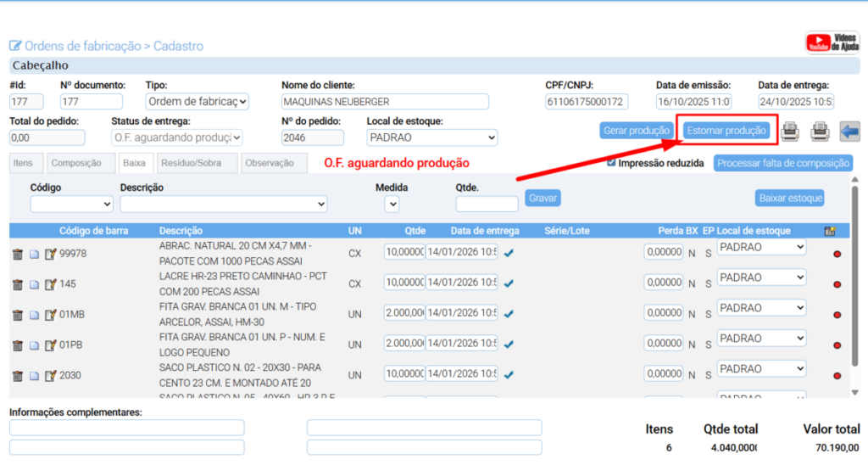Click the Data de entrega header field

(x=796, y=102)
